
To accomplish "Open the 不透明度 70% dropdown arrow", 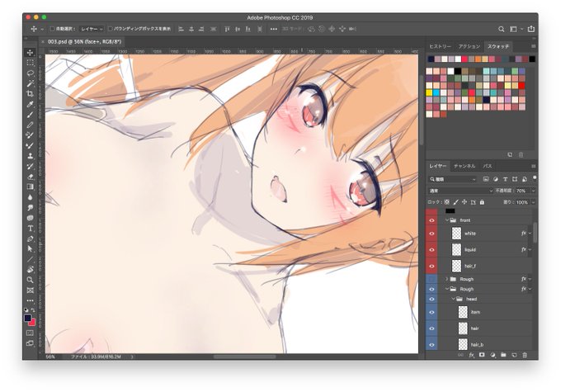I will pyautogui.click(x=533, y=191).
